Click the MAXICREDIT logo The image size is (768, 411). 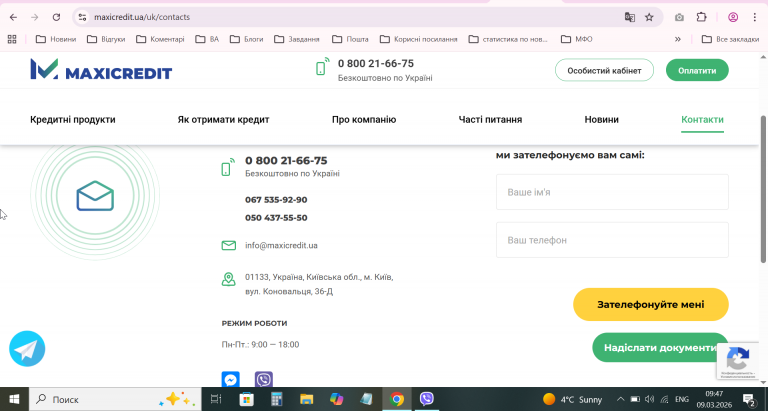coord(101,69)
